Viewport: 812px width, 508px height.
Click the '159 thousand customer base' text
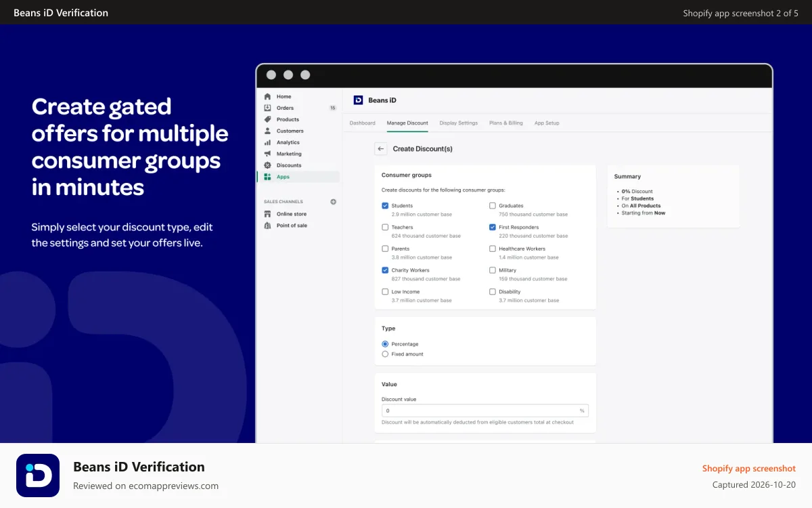coord(533,279)
